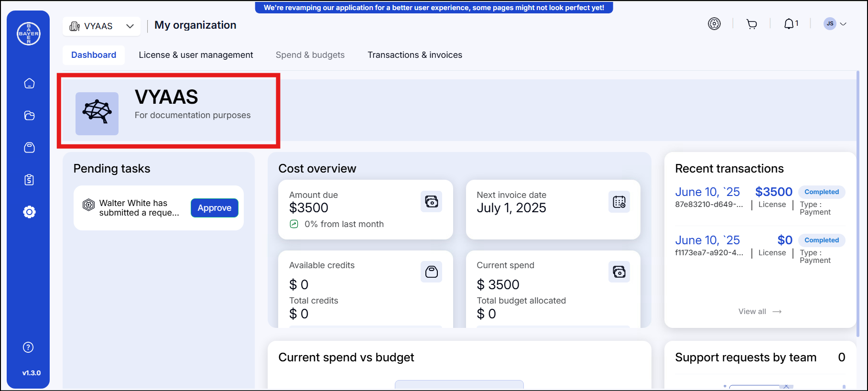Viewport: 868px width, 391px height.
Task: Click the 0% trend arrow icon
Action: pyautogui.click(x=294, y=224)
